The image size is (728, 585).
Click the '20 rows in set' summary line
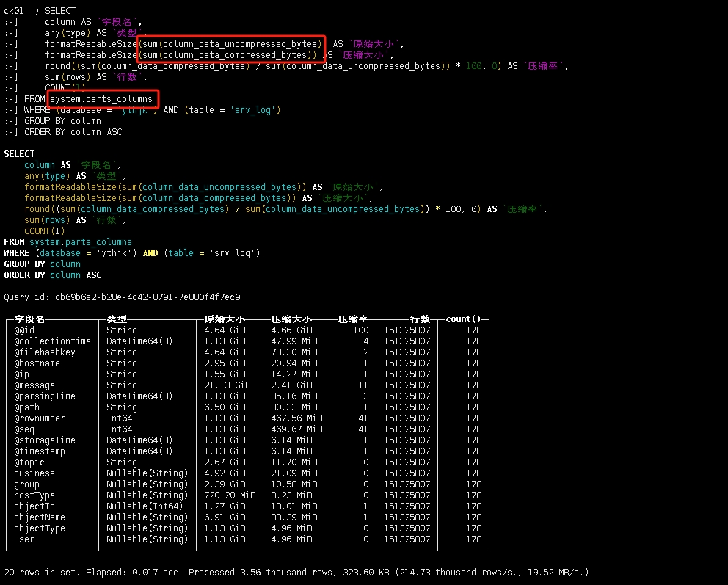[296, 573]
